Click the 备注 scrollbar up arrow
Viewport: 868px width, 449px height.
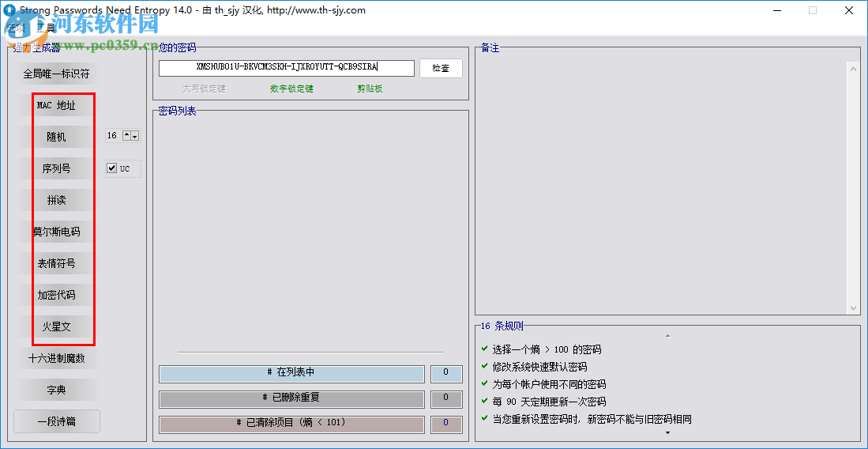855,68
